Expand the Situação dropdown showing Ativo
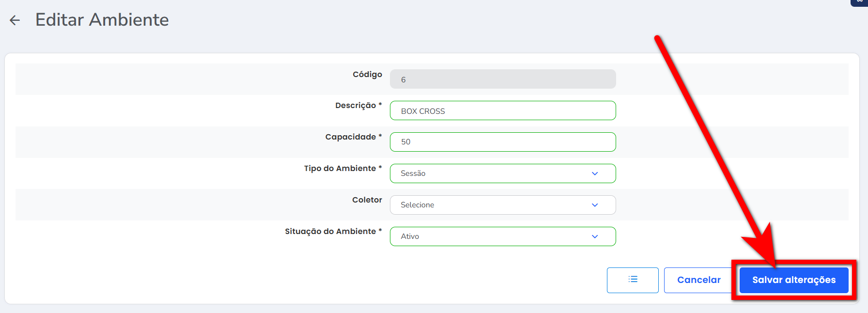 [494, 236]
